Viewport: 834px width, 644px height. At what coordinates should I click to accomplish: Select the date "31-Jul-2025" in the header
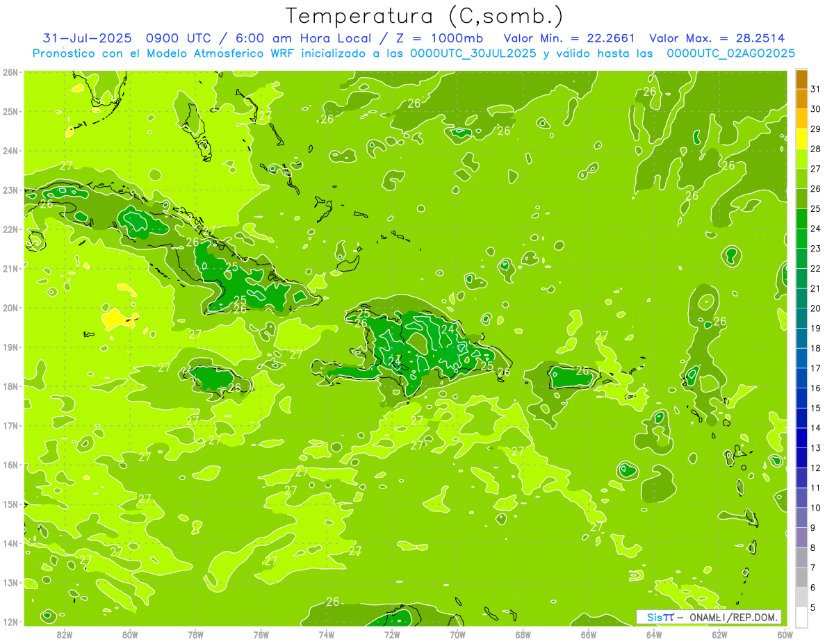pyautogui.click(x=85, y=38)
